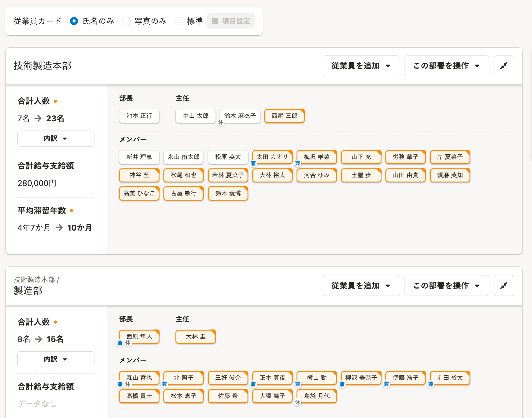Open 西尾 三郎 employee card
Image resolution: width=532 pixels, height=418 pixels.
point(284,116)
